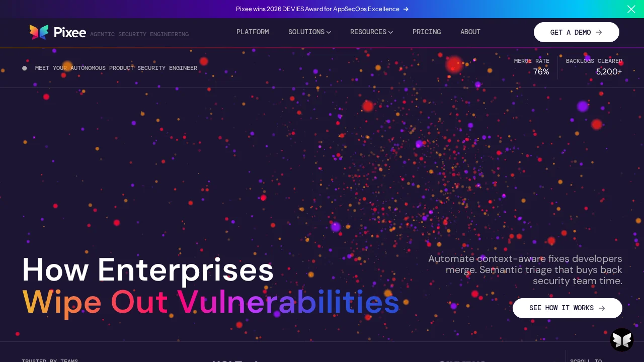
Task: Open the Solutions navigation menu
Action: tap(306, 32)
